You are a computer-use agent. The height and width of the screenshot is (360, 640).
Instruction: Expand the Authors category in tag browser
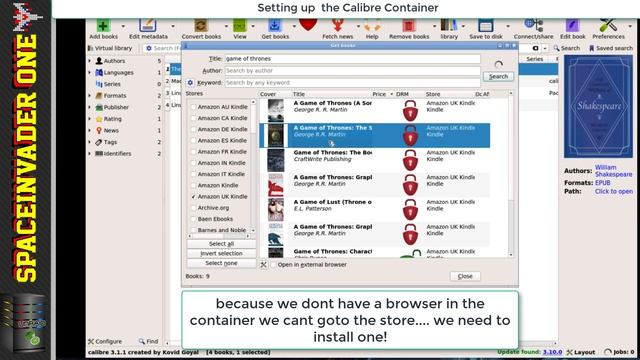90,61
